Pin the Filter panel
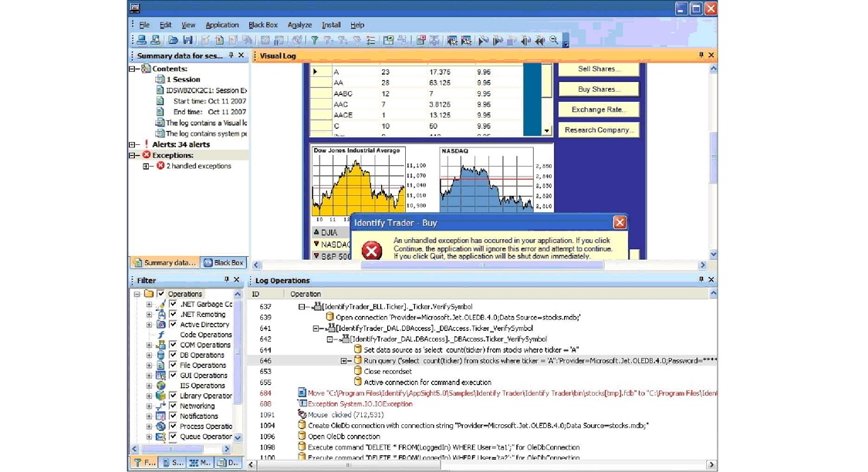This screenshot has height=472, width=868. [226, 280]
